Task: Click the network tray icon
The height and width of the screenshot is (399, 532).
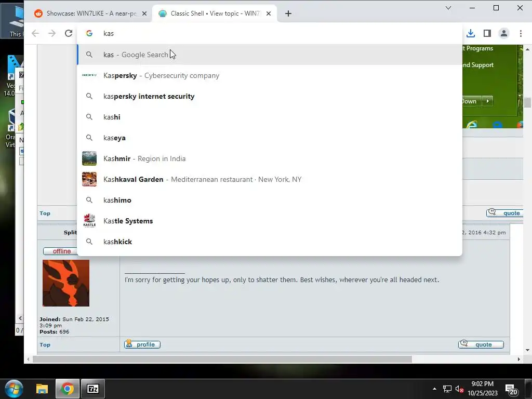Action: pyautogui.click(x=447, y=389)
